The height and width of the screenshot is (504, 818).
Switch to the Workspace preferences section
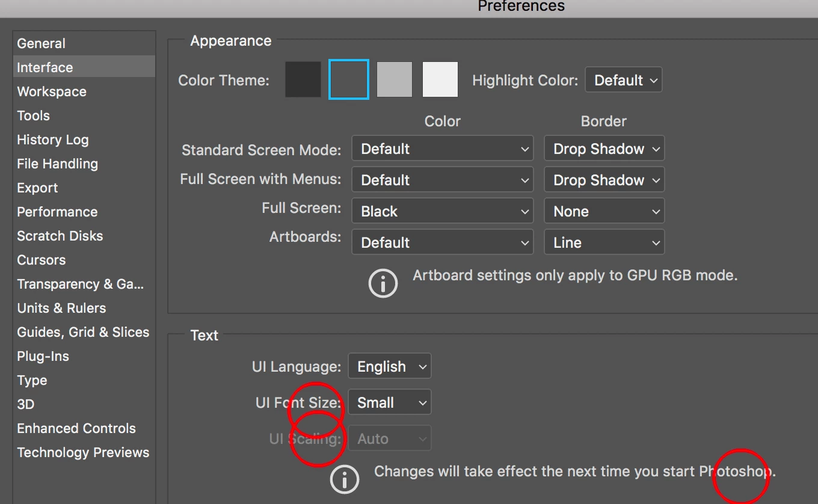(52, 91)
